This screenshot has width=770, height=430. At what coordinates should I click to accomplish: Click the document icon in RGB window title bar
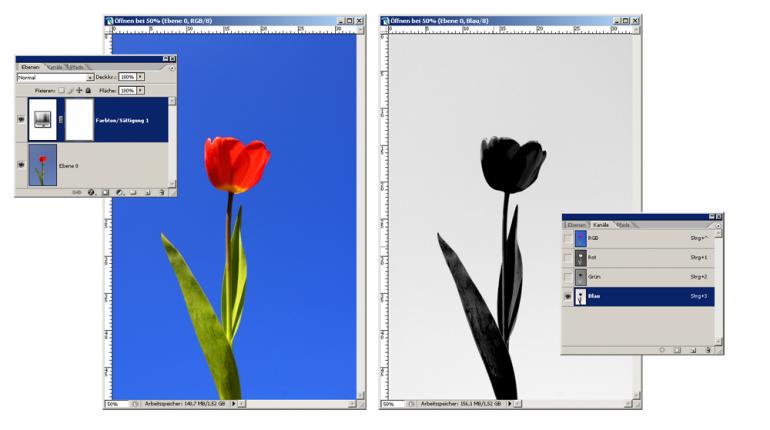click(x=110, y=21)
